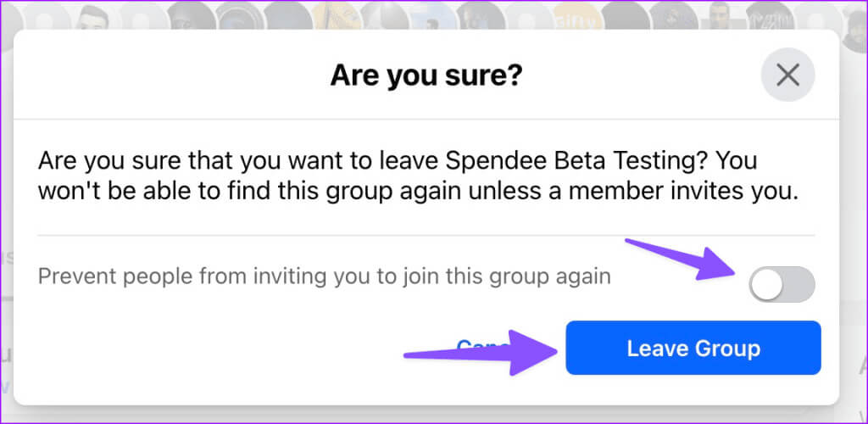
Task: Select the blue background member avatar
Action: point(432,15)
